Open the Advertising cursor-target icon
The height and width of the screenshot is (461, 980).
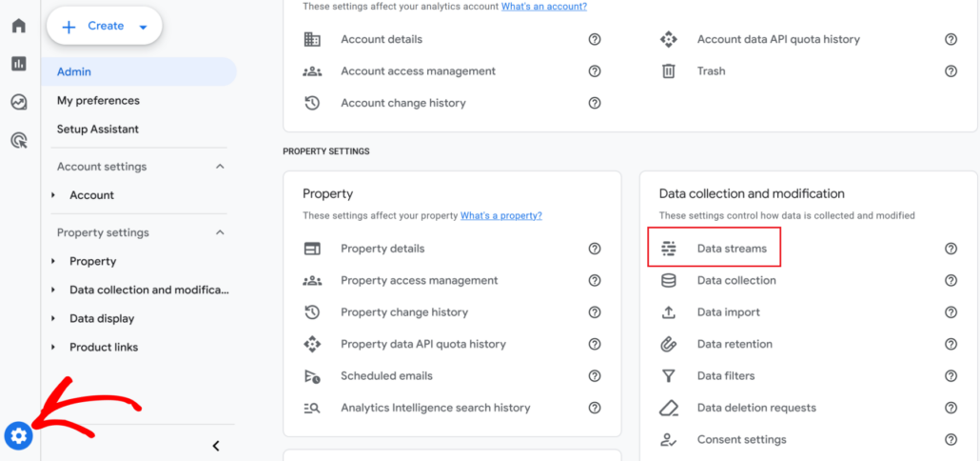19,140
